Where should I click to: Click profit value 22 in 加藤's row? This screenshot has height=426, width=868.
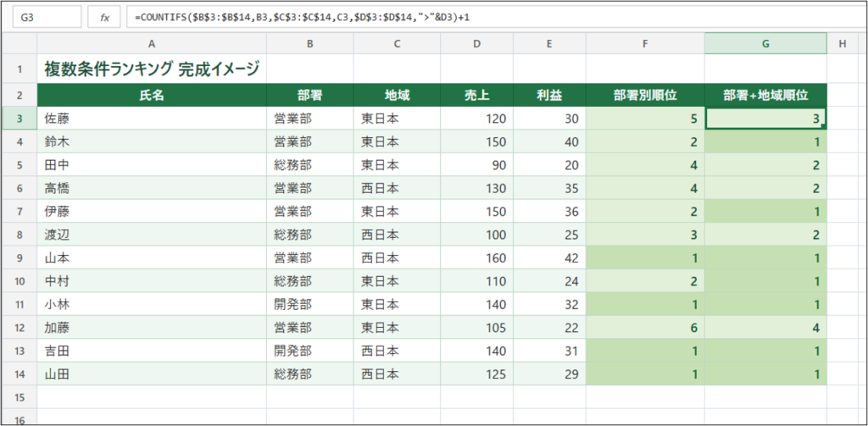click(x=549, y=328)
